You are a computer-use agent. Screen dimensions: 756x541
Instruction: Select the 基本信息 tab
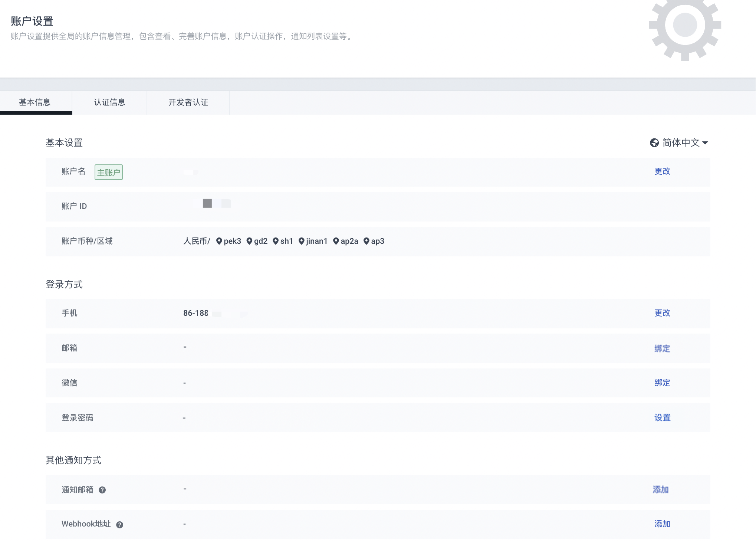(35, 102)
